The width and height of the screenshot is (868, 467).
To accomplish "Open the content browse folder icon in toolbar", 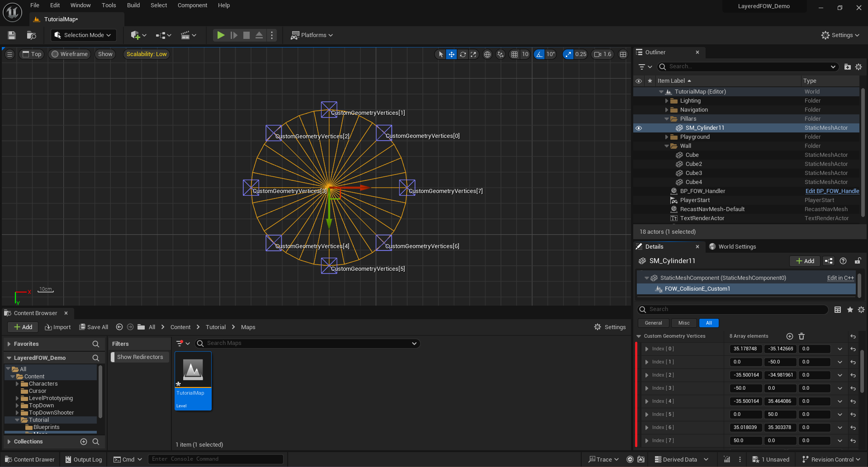I will point(31,35).
